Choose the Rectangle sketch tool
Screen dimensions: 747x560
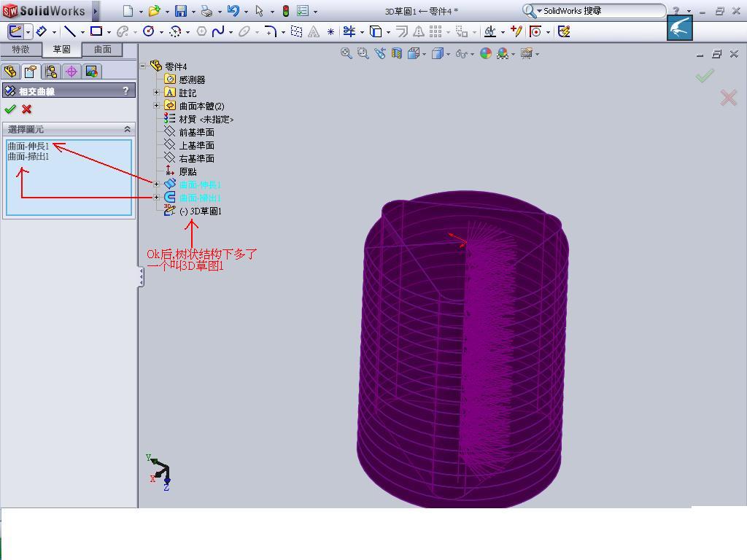[96, 31]
